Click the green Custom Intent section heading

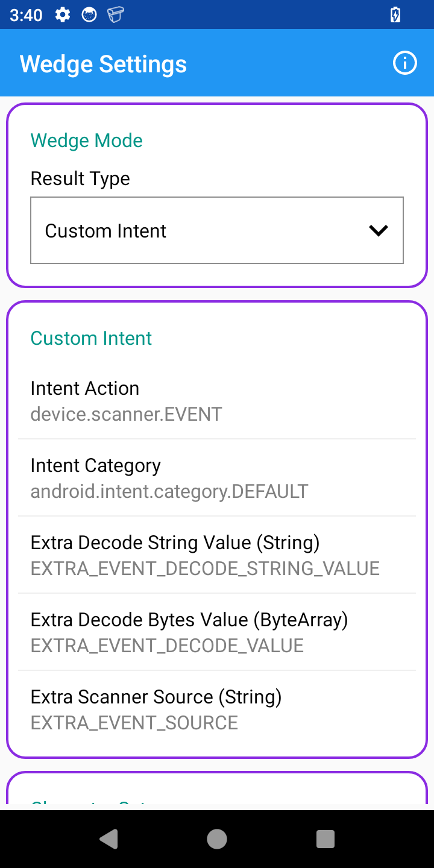(91, 338)
